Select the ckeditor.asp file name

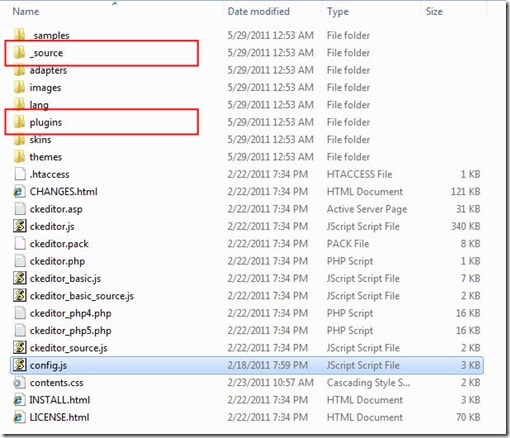click(x=56, y=209)
